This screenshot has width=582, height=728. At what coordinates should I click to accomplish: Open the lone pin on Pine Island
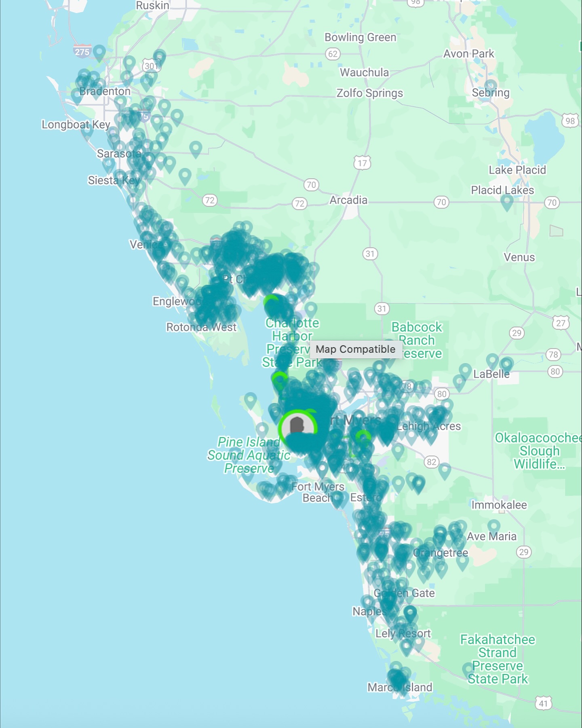click(x=251, y=401)
